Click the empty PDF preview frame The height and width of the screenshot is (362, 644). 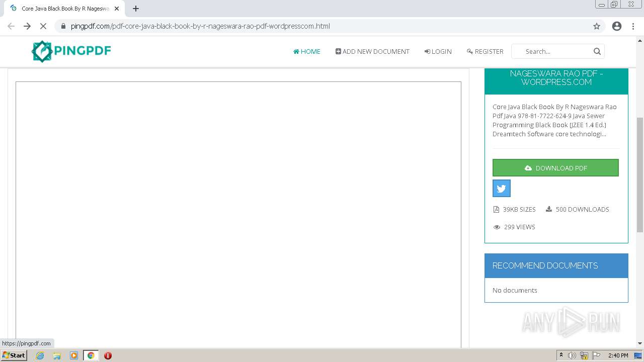coord(238,215)
